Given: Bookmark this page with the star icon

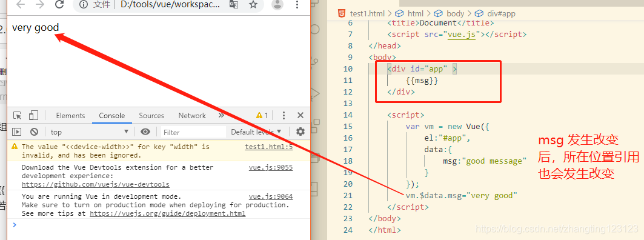Looking at the screenshot, I should coord(254,4).
